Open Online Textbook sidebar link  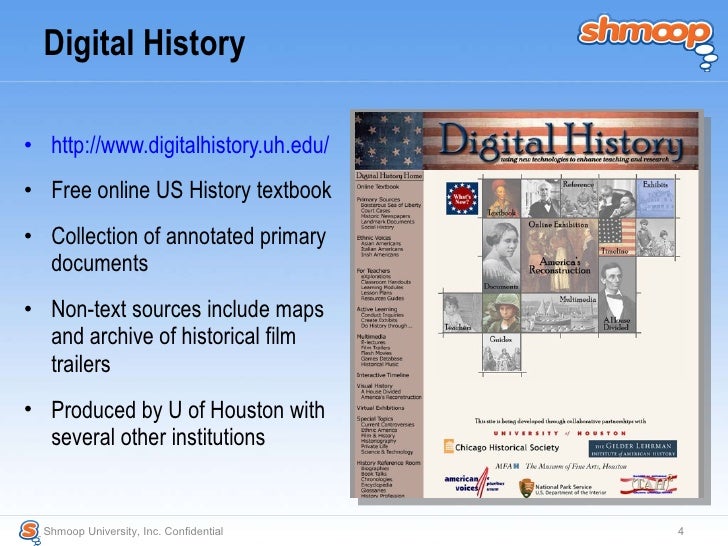pos(377,187)
